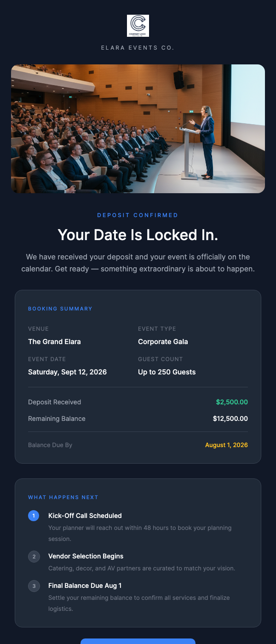Click the Company Logo "C" icon
276x644 pixels.
click(138, 26)
